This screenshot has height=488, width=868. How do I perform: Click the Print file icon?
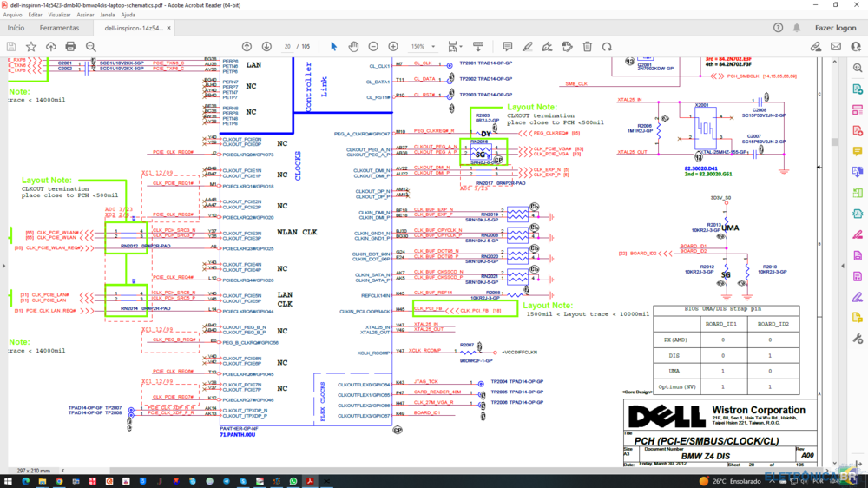coord(69,46)
